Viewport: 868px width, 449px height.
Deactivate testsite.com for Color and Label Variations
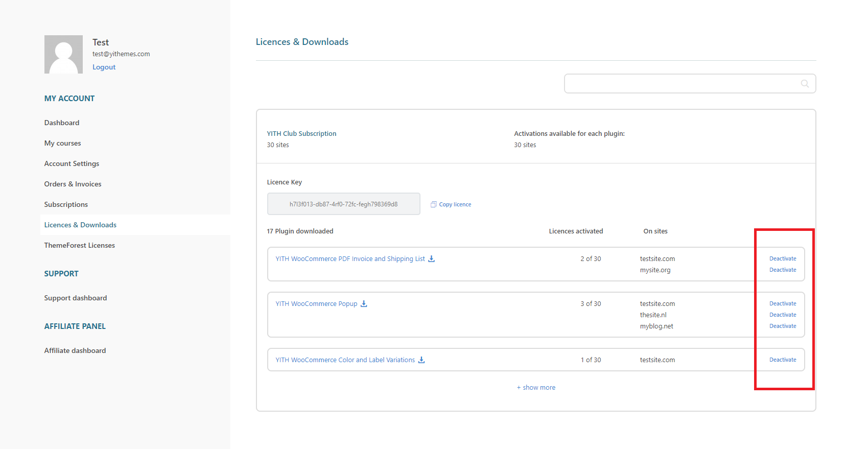coord(783,360)
